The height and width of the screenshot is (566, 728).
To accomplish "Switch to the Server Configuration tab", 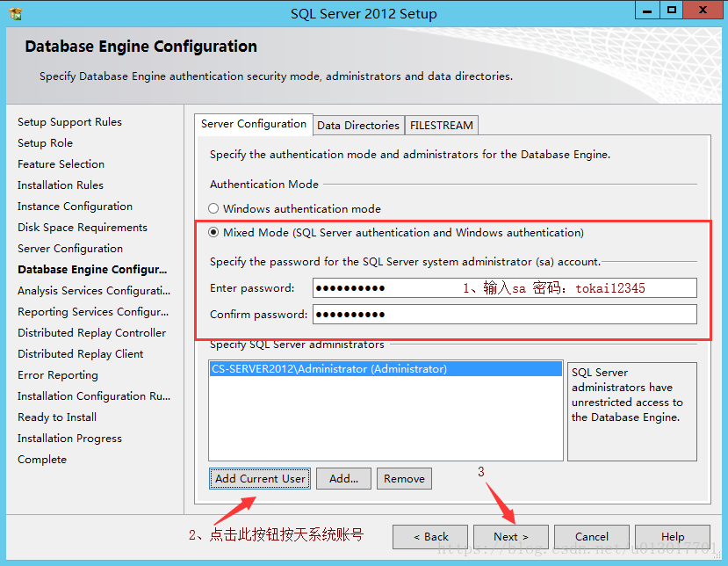I will [x=254, y=124].
